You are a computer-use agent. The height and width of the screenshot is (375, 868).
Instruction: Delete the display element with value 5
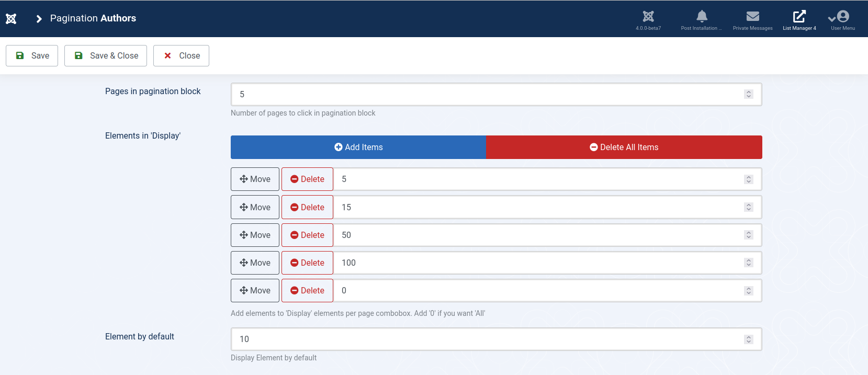click(307, 179)
